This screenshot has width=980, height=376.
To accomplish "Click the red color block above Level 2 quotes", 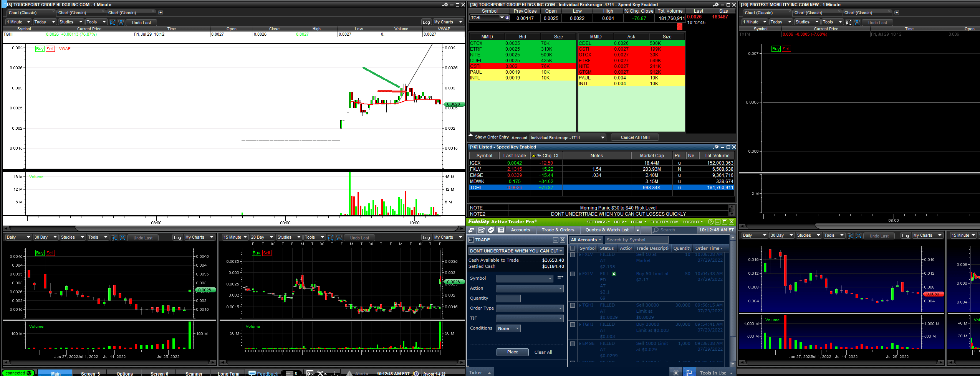I will (680, 26).
